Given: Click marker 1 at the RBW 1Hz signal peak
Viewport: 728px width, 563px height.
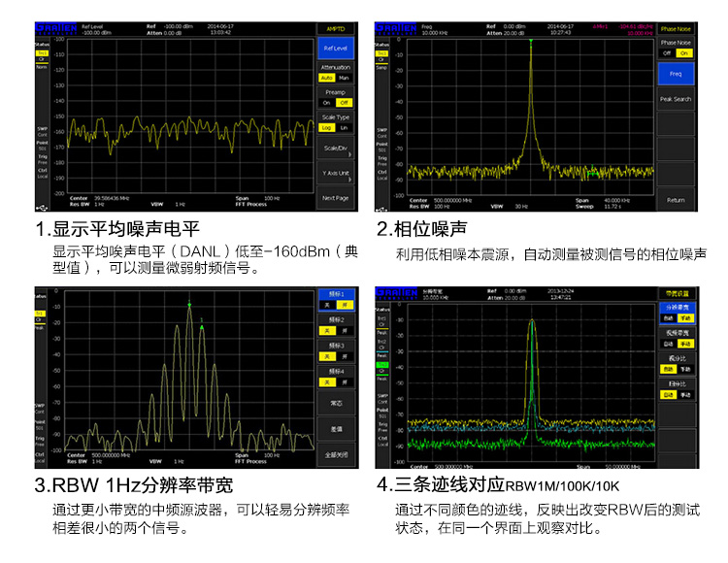Looking at the screenshot, I should point(190,305).
